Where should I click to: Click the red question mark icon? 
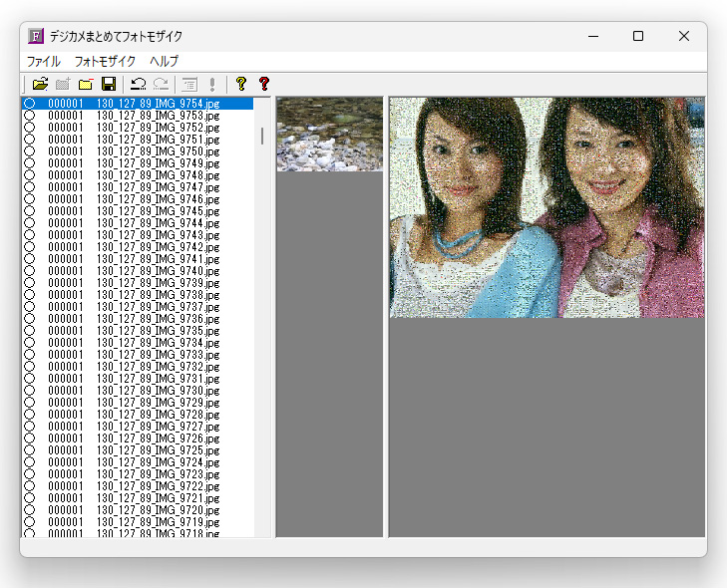tap(264, 84)
